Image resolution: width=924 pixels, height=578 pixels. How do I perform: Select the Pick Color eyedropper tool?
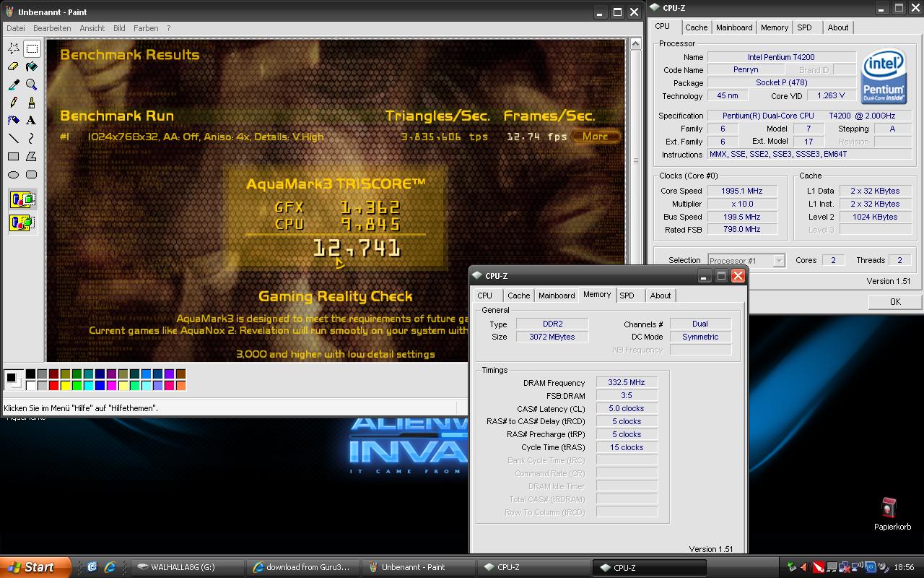(14, 85)
